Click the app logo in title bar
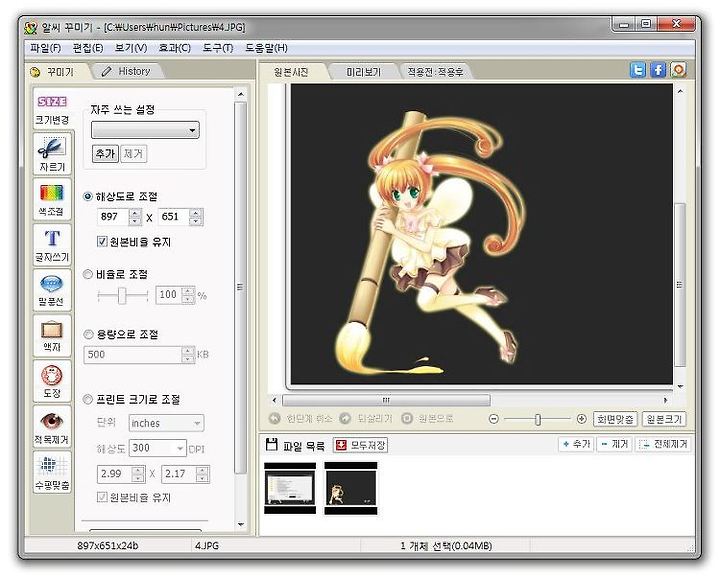720x577 pixels. tap(31, 28)
